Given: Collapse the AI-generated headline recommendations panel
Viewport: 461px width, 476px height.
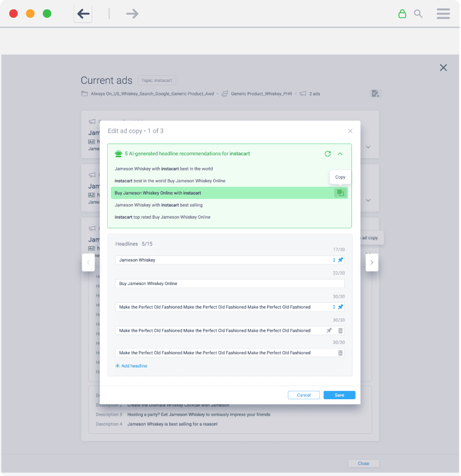Looking at the screenshot, I should pos(340,154).
